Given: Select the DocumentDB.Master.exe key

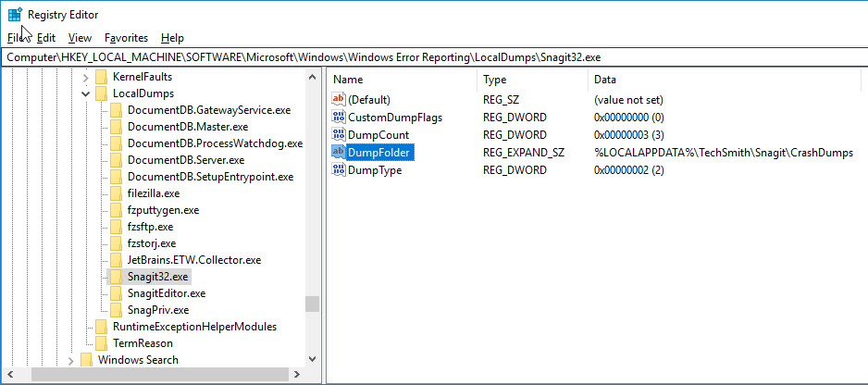Looking at the screenshot, I should point(188,127).
